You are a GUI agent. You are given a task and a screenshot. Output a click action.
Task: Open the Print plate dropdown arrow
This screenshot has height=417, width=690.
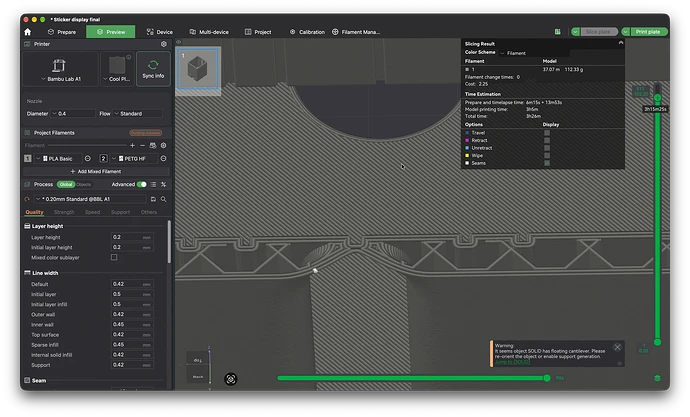[x=626, y=32]
